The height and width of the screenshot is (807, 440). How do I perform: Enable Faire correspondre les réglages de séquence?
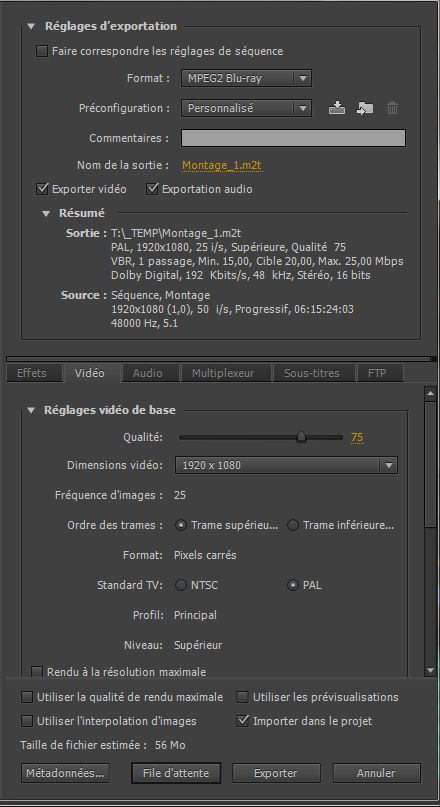click(41, 51)
